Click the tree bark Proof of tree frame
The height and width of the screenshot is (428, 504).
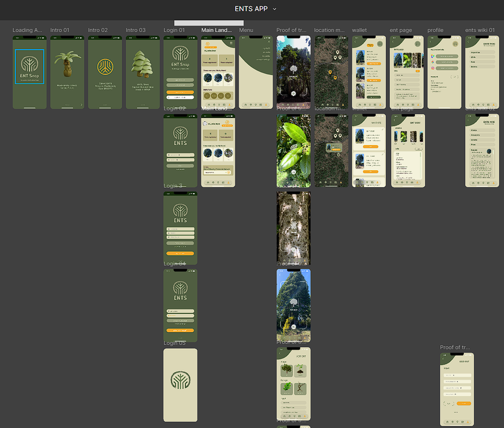(294, 228)
